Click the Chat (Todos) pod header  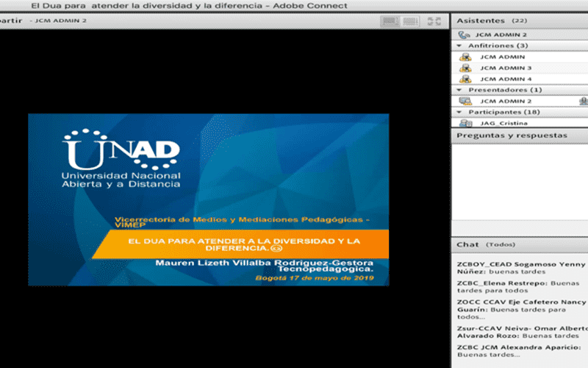pyautogui.click(x=520, y=245)
